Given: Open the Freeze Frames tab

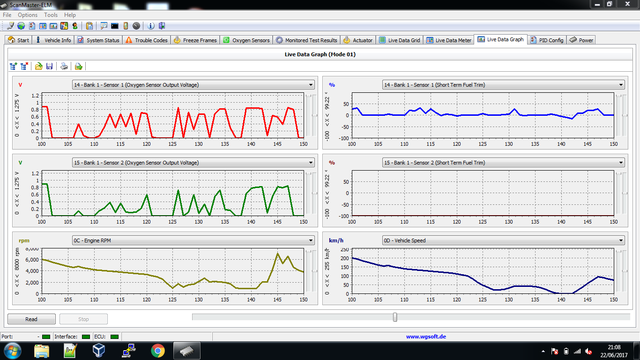Looking at the screenshot, I should (x=195, y=40).
